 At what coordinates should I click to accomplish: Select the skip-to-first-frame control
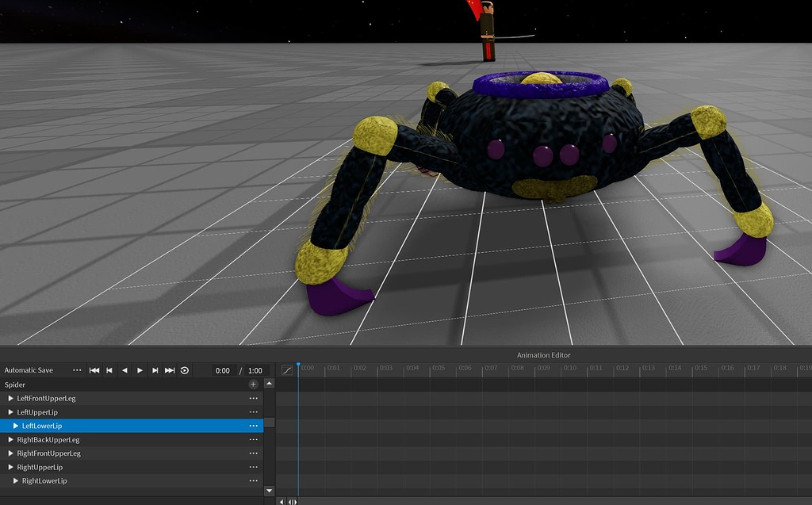[x=94, y=370]
